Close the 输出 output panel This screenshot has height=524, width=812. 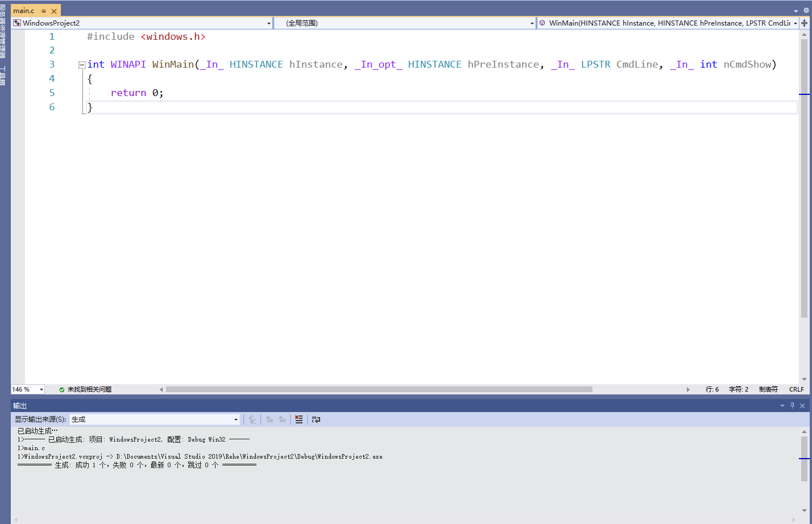pyautogui.click(x=802, y=405)
